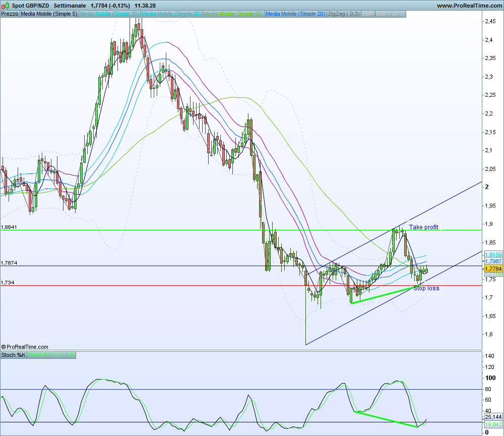
Task: Select the Stoch %K indicator tab
Action: point(14,355)
